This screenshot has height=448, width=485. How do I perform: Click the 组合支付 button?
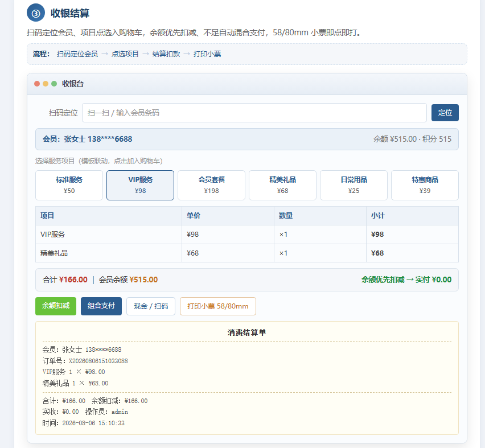[101, 306]
